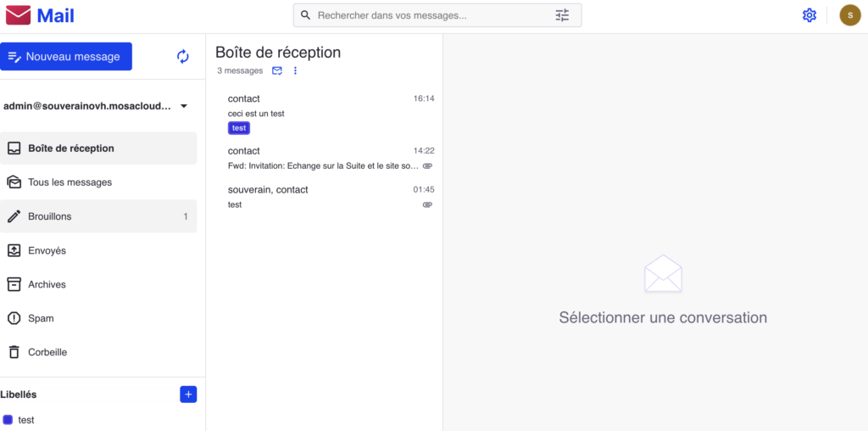Expand the admin@souverainovh account dropdown
This screenshot has width=868, height=431.
click(184, 106)
